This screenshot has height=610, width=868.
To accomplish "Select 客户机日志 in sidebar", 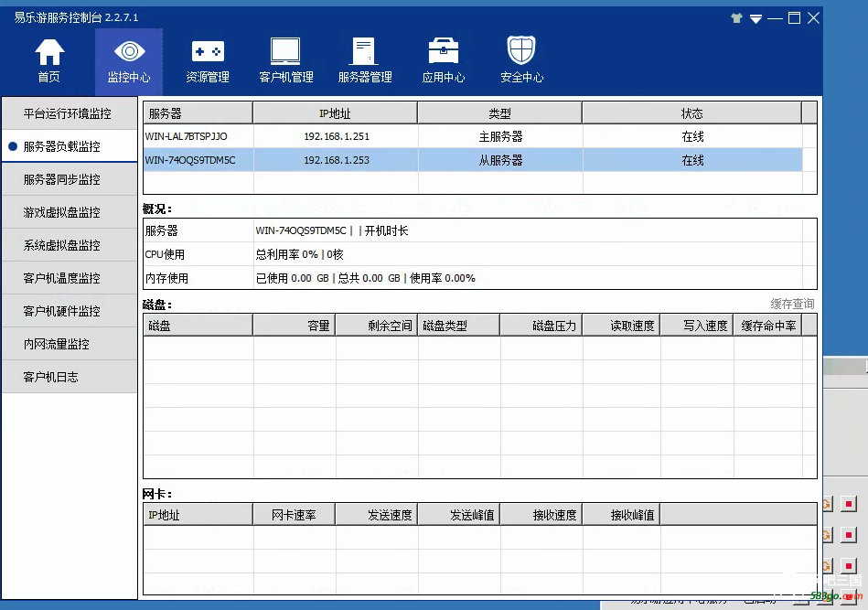I will (70, 377).
